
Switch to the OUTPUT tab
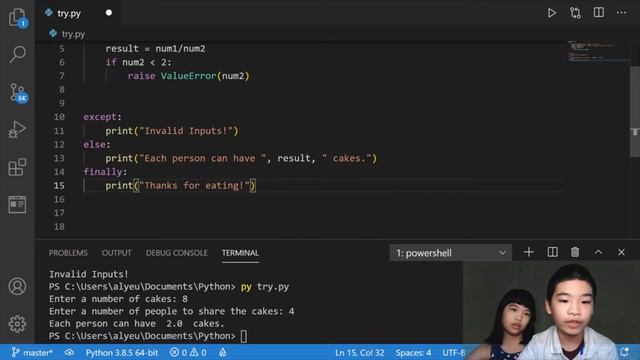coord(117,253)
